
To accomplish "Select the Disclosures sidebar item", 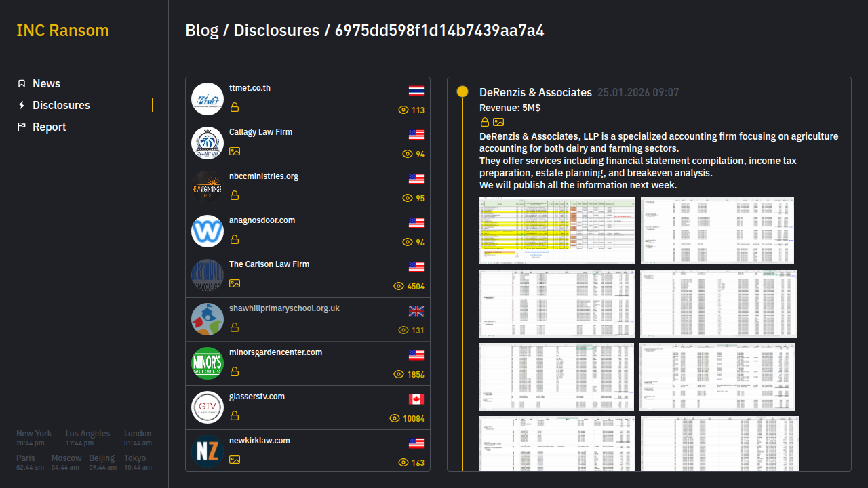I will pyautogui.click(x=61, y=105).
